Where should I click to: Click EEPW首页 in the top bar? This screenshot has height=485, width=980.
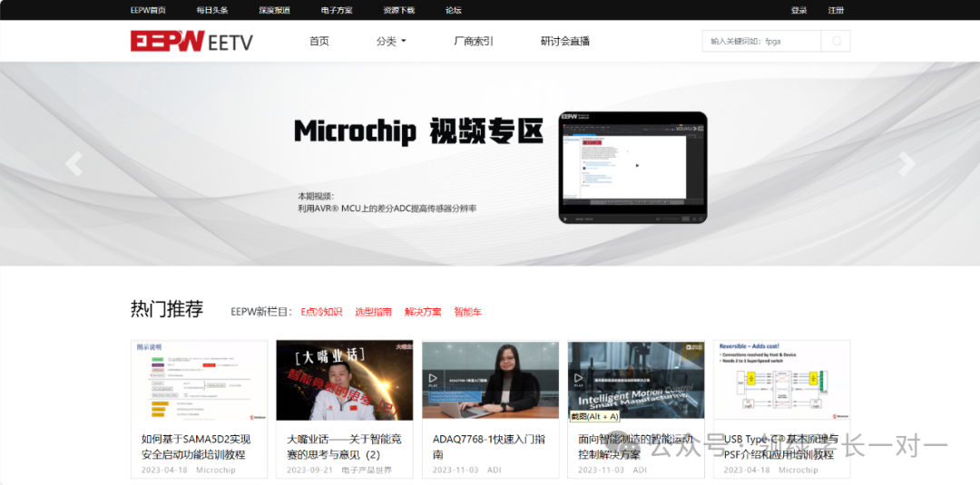point(148,10)
